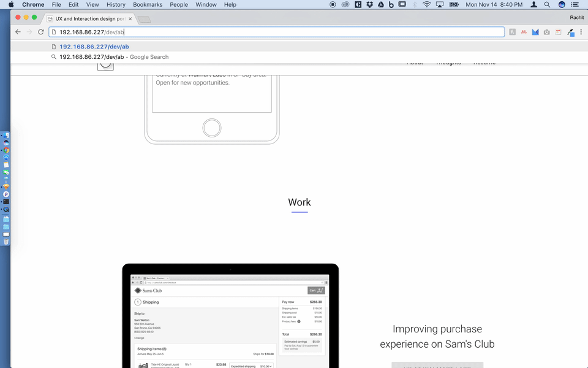Open the Chrome application menu
Viewport: 588px width, 368px height.
33,4
